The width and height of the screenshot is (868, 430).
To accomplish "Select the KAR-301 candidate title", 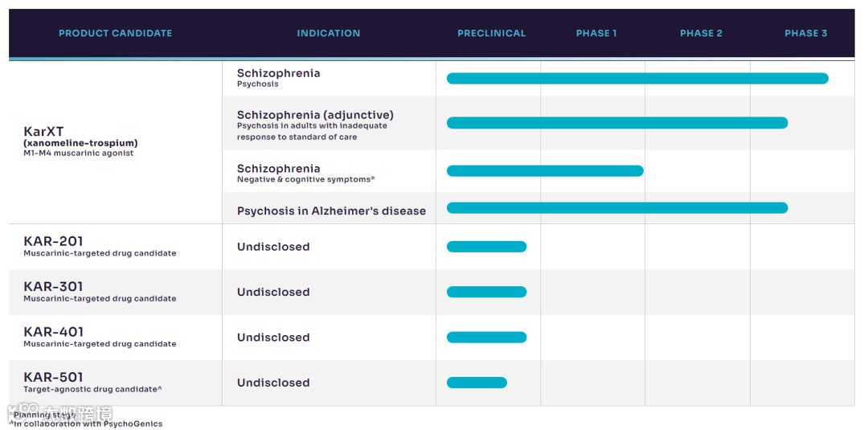I will click(x=53, y=287).
